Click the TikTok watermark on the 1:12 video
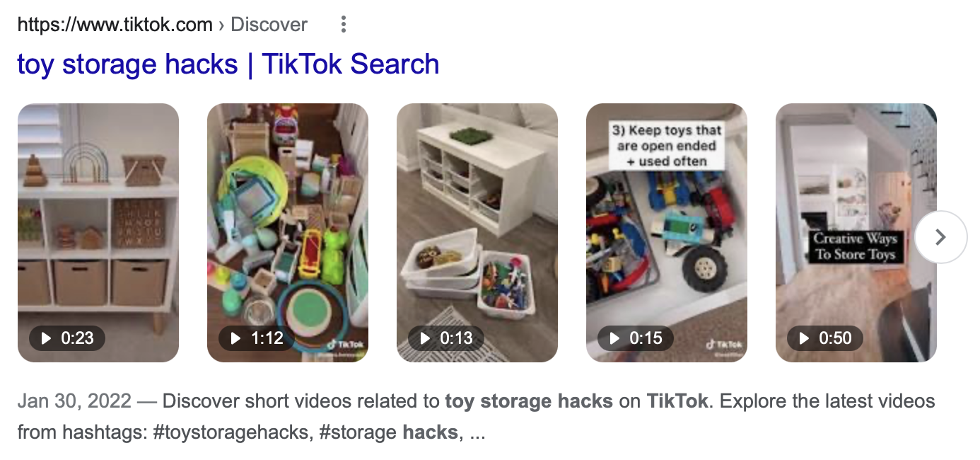This screenshot has height=460, width=980. [344, 345]
